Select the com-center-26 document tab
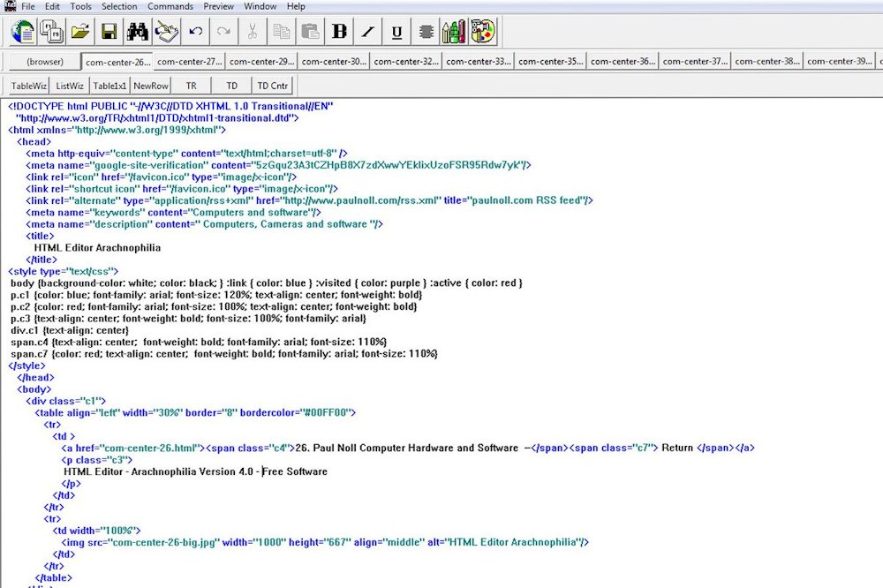883x588 pixels. [117, 62]
